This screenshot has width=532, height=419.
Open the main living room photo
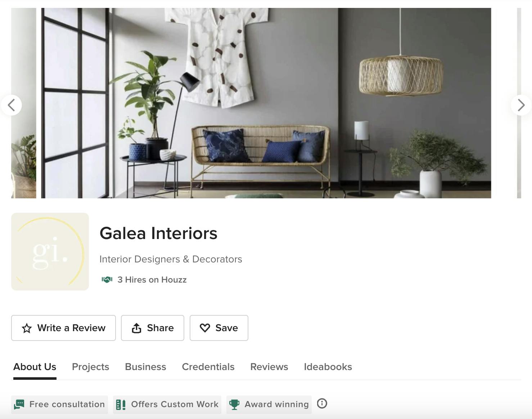point(266,103)
